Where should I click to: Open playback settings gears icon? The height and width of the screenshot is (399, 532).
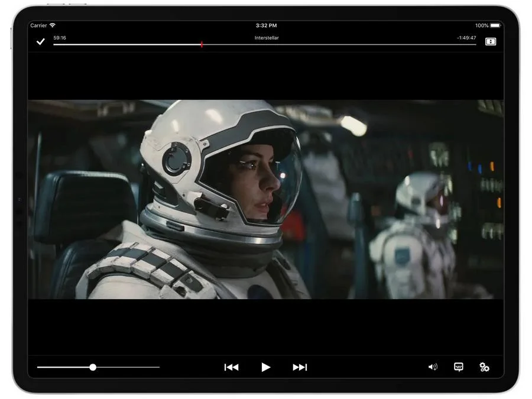tap(484, 367)
